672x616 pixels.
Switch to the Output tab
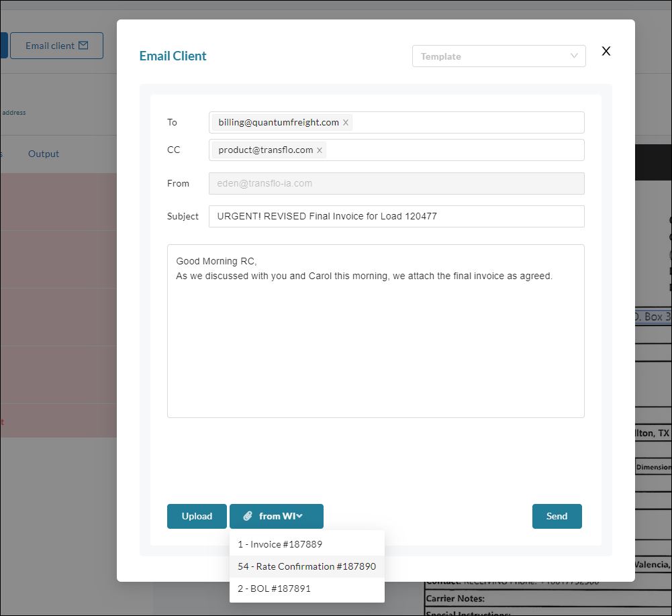44,154
